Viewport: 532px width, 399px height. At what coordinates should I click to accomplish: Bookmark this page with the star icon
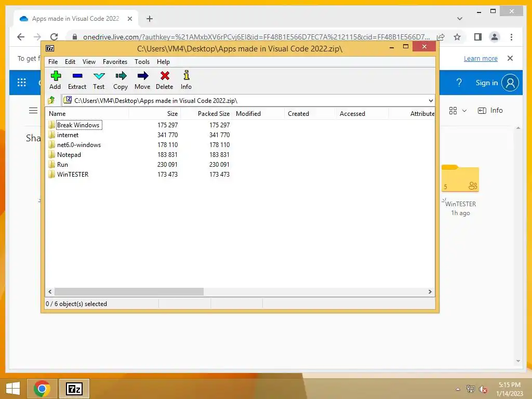[x=457, y=37]
